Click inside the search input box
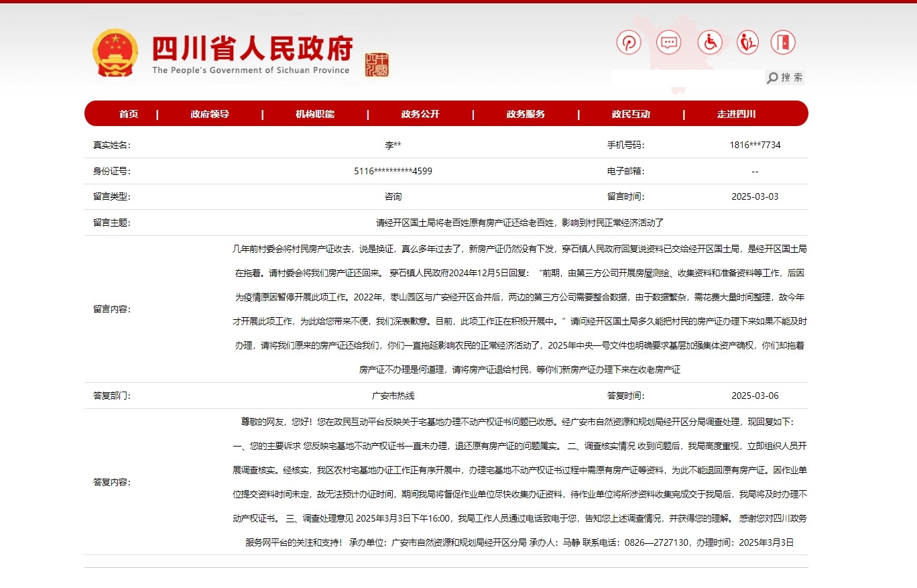Viewport: 917px width, 588px height. pyautogui.click(x=686, y=78)
